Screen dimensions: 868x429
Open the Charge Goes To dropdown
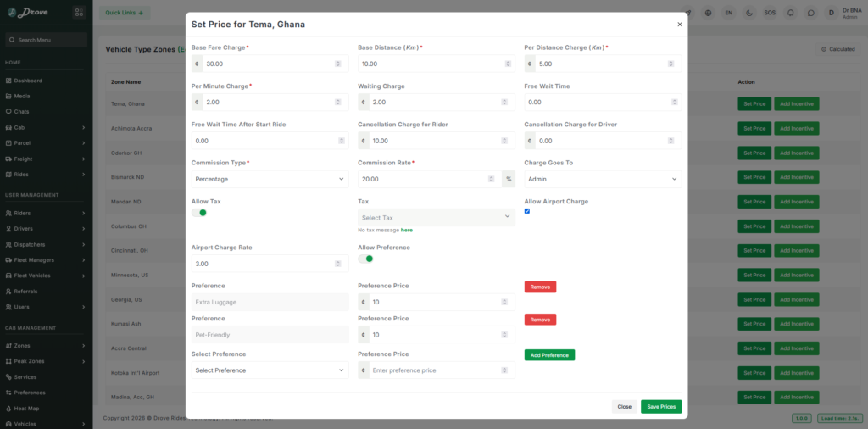point(603,179)
